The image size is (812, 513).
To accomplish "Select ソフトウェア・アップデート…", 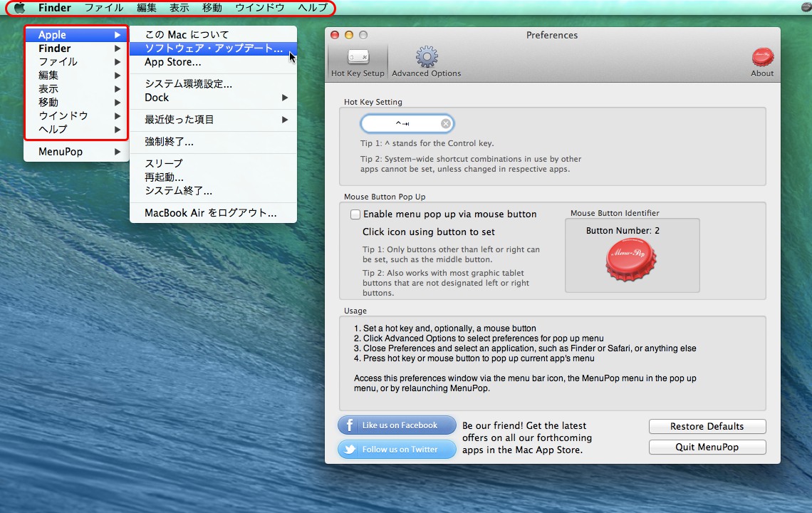I will point(213,48).
